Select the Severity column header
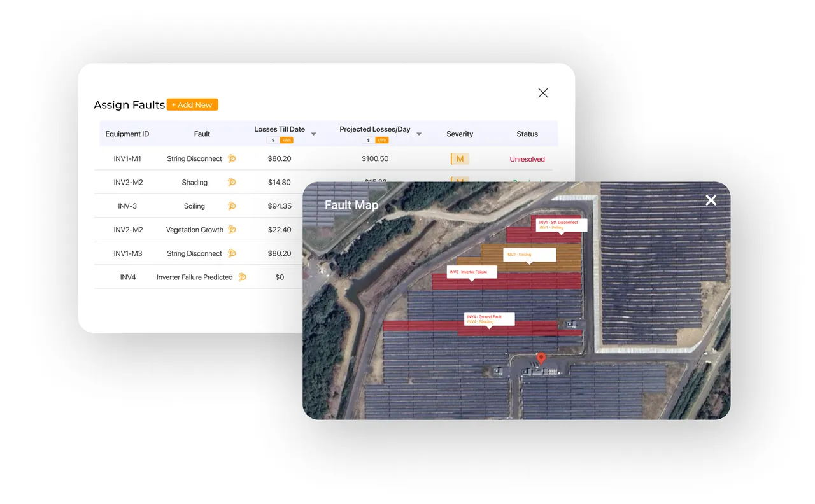Viewport: 815px width, 504px height. point(460,134)
